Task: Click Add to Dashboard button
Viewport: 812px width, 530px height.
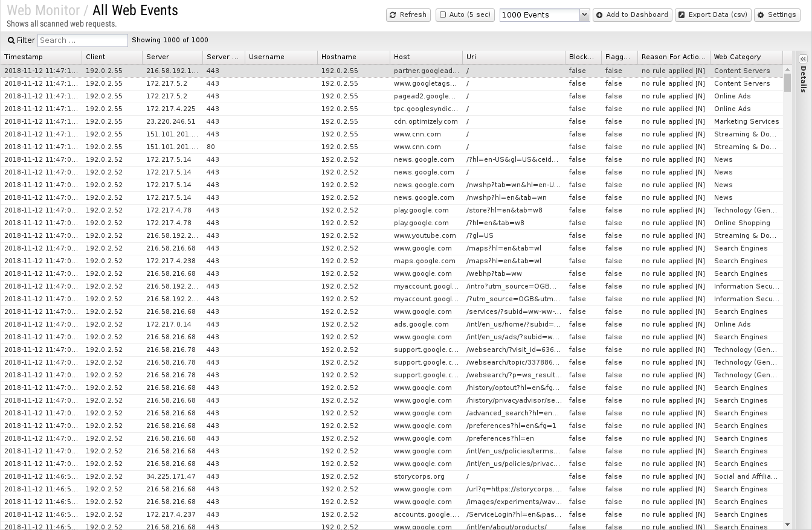Action: click(632, 15)
